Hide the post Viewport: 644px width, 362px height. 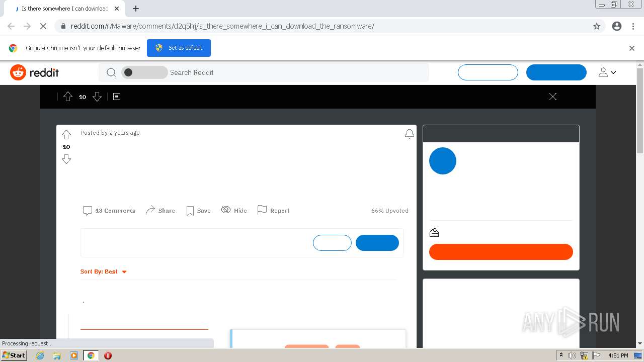(x=234, y=210)
